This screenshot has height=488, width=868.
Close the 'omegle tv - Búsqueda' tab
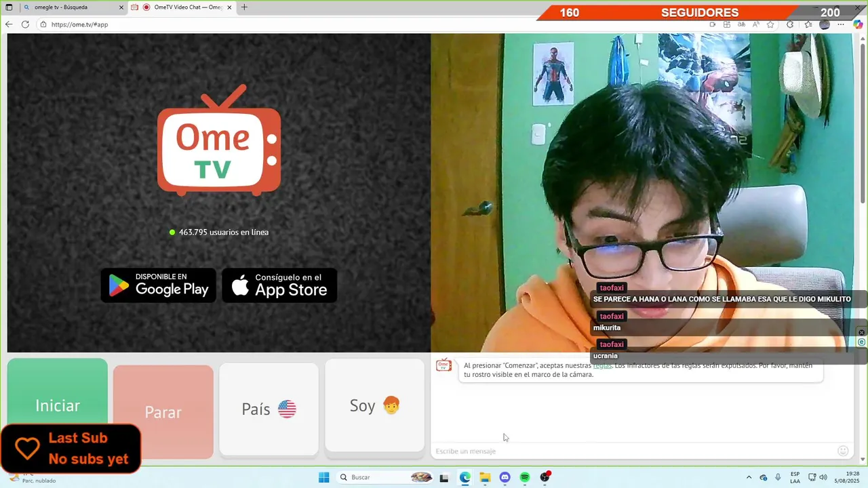(121, 7)
